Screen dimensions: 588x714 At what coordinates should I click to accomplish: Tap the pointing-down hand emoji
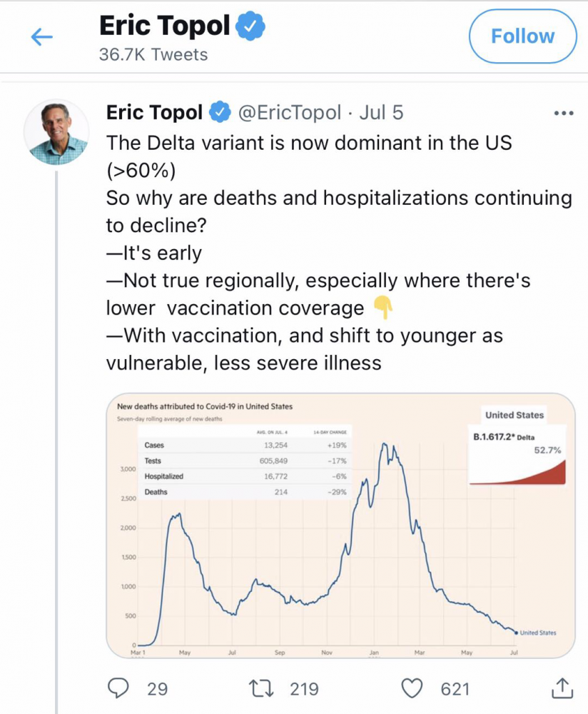pyautogui.click(x=383, y=308)
